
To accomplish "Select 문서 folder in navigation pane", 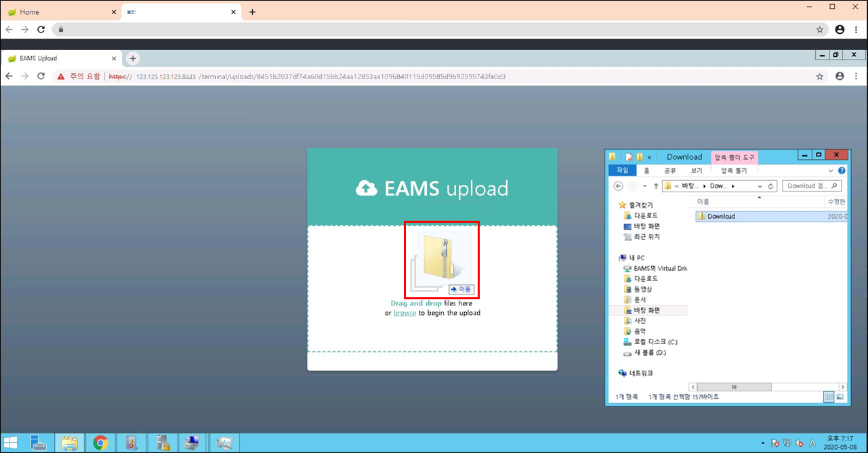I will pyautogui.click(x=634, y=299).
